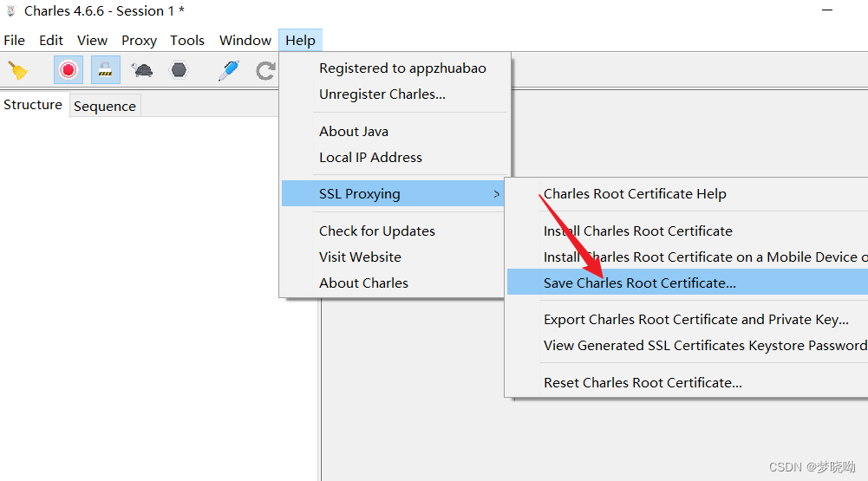
Task: Choose Unregister Charles... from Help menu
Action: [x=395, y=94]
